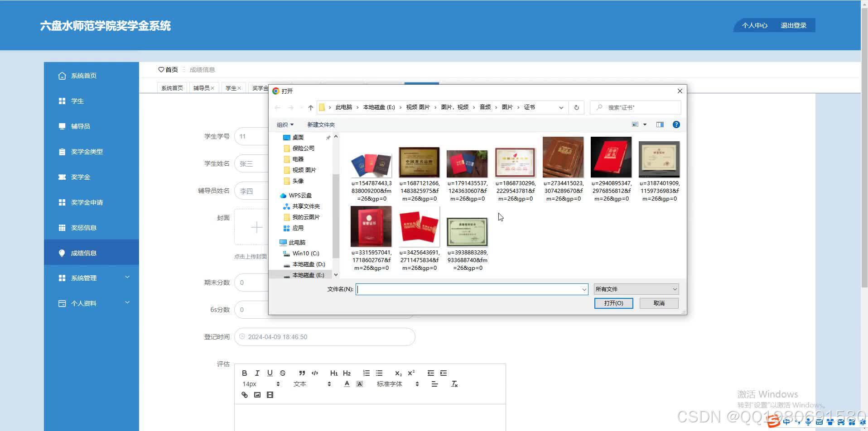Apply subscript formatting in the editor
This screenshot has width=868, height=431.
click(398, 373)
